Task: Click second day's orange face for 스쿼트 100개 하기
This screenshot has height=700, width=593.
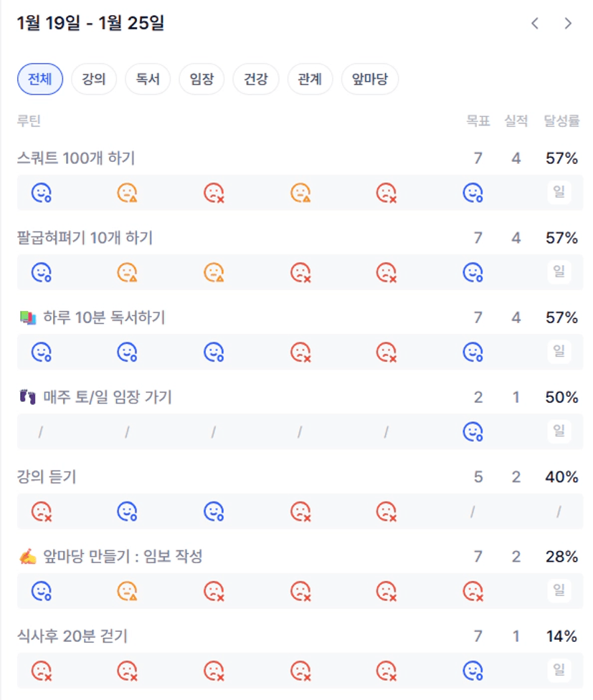Action: coord(128,193)
